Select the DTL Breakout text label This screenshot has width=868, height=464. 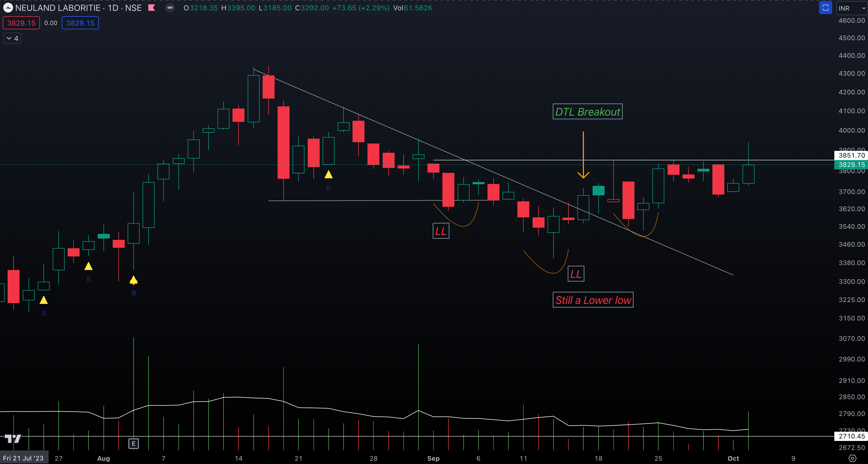[x=587, y=112]
